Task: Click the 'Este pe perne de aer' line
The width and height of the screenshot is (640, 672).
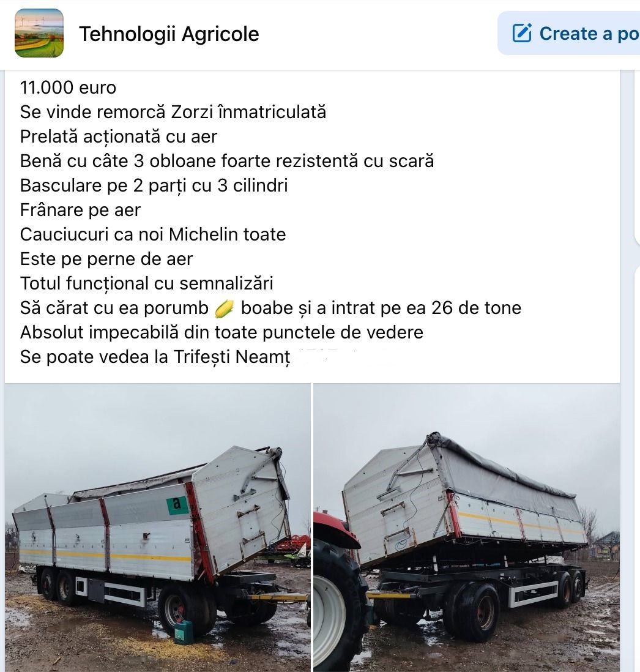Action: 106,259
